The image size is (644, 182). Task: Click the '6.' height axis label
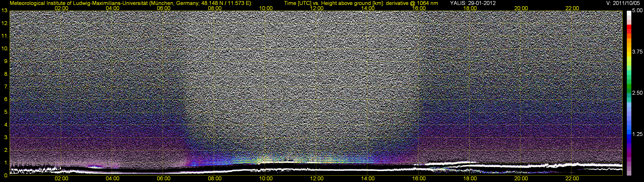pos(6,99)
